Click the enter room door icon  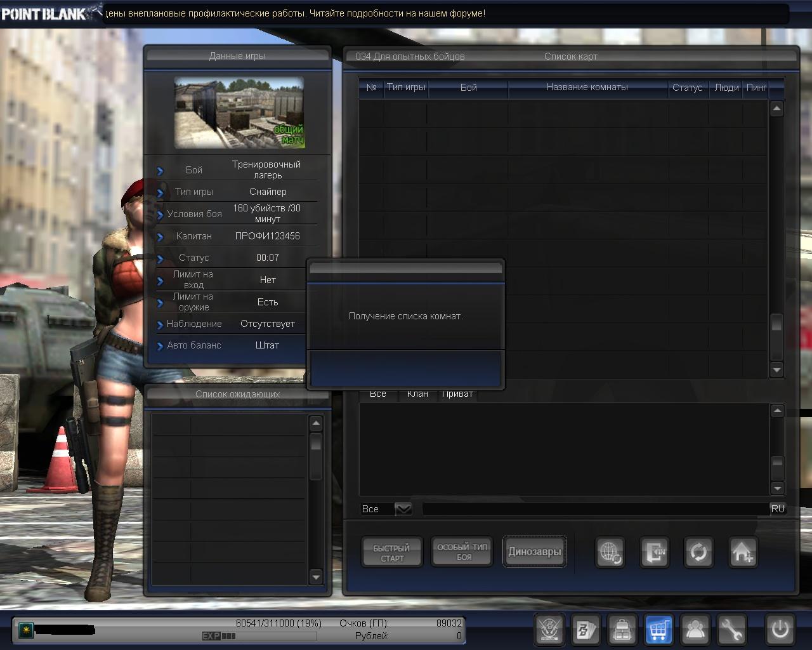(x=654, y=552)
